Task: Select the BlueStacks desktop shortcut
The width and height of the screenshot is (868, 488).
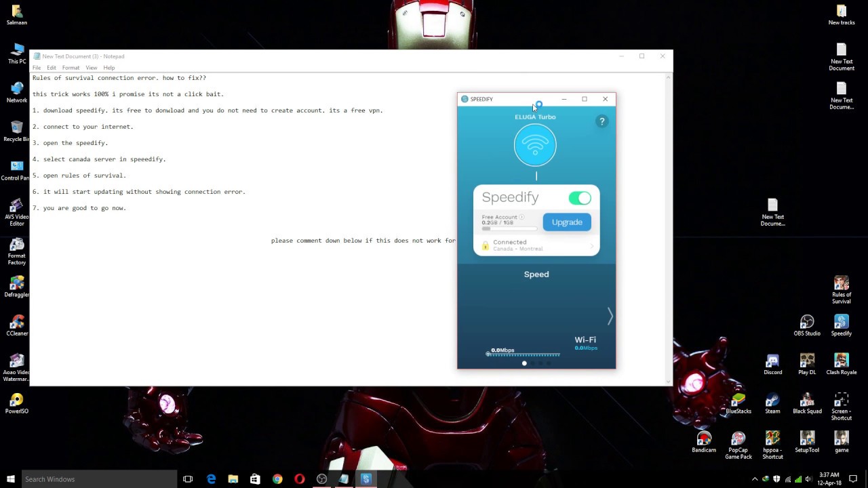Action: tap(738, 404)
